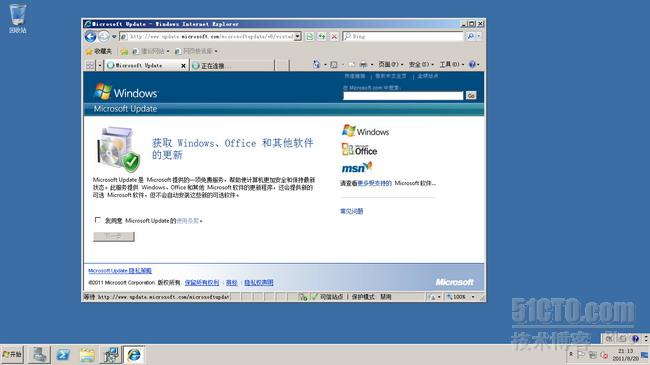This screenshot has width=650, height=365.
Task: Open the Microsoft Update privacy policy link
Action: (x=120, y=271)
